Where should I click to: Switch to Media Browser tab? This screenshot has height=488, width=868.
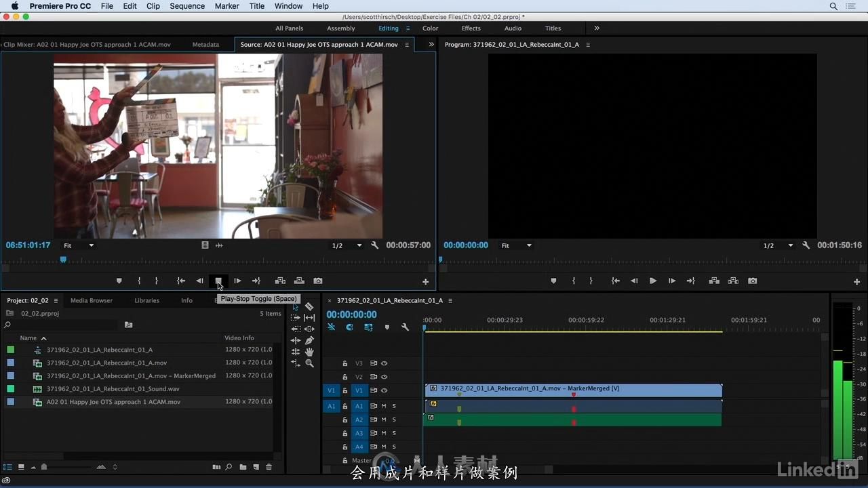pyautogui.click(x=92, y=300)
